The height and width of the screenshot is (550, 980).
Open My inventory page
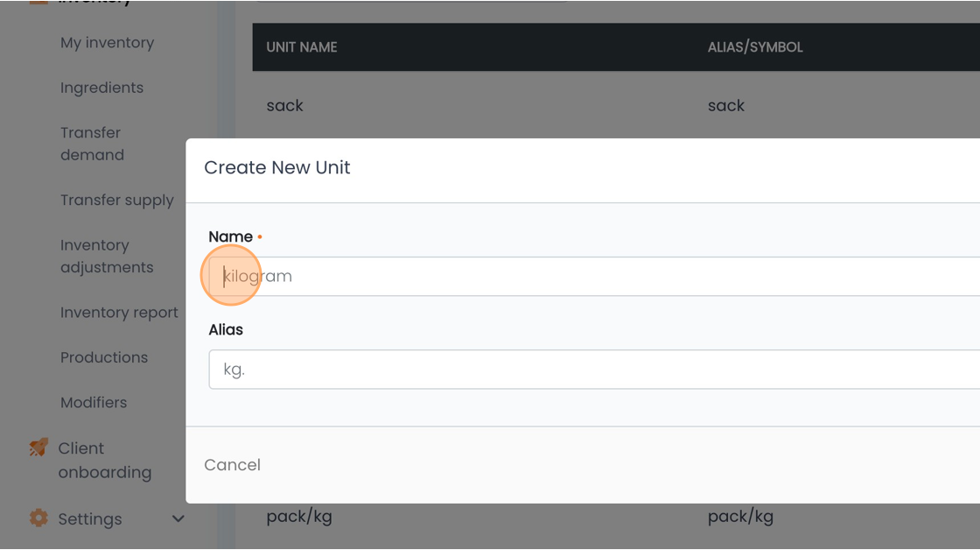coord(107,43)
